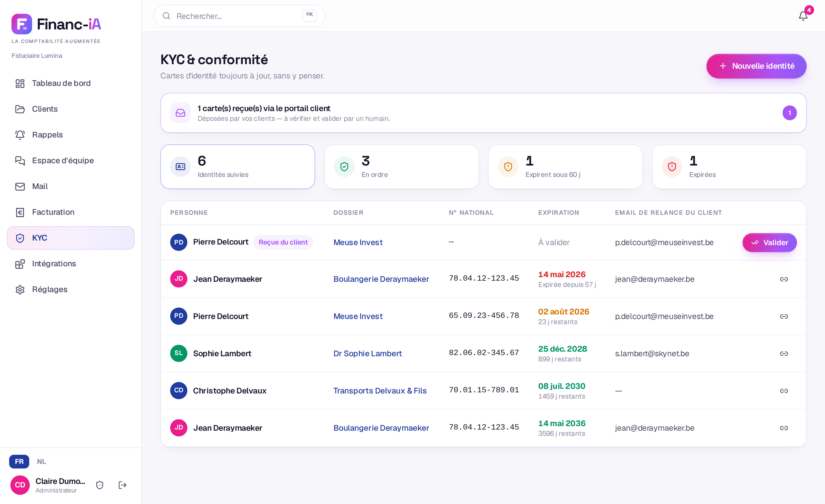Click the red shield icon in Expirées

coord(672,167)
